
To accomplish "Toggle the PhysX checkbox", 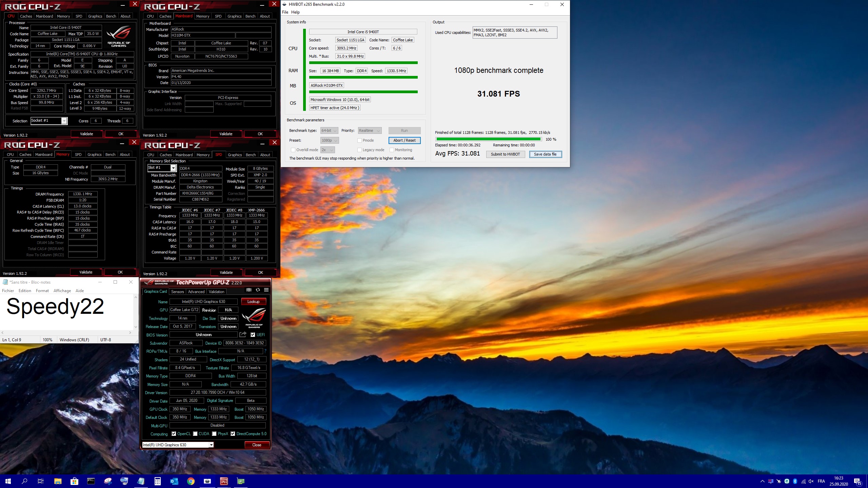I will tap(214, 434).
